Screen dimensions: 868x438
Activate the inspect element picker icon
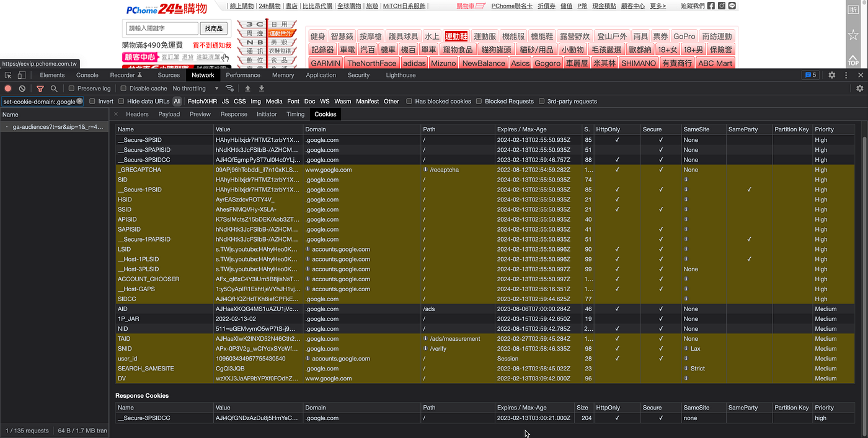tap(8, 75)
